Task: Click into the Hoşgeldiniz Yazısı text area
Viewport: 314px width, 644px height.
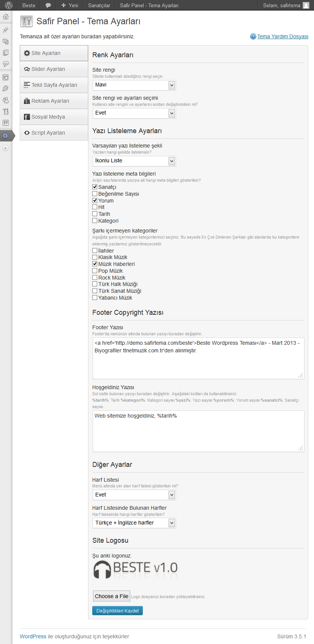Action: 198,431
